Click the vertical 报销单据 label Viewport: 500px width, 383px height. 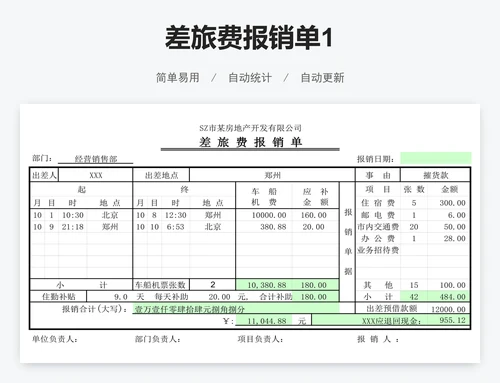click(x=348, y=242)
